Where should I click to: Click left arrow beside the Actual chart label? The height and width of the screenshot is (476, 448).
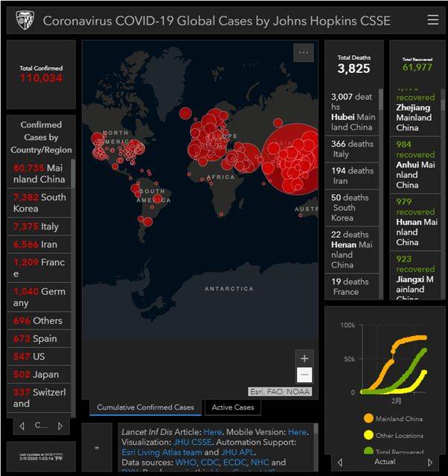click(x=340, y=463)
